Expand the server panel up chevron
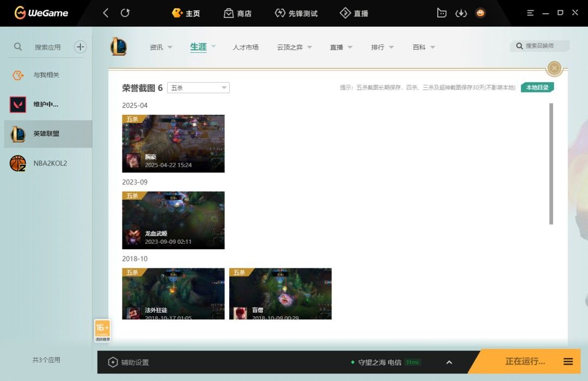Screen dimensions: 588x381 [449, 362]
